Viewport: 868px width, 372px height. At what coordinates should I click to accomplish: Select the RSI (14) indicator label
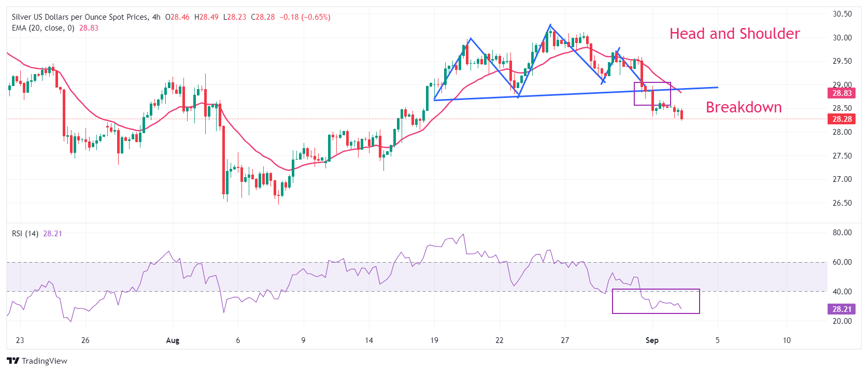tap(25, 234)
